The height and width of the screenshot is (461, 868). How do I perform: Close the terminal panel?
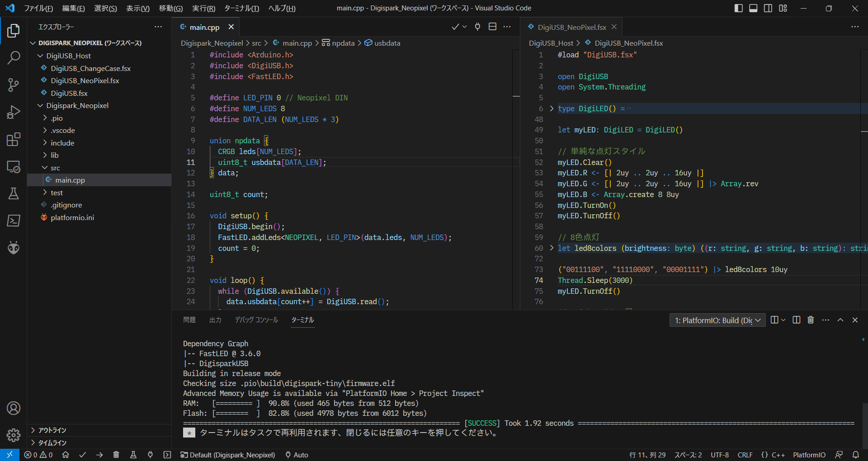[x=855, y=320]
